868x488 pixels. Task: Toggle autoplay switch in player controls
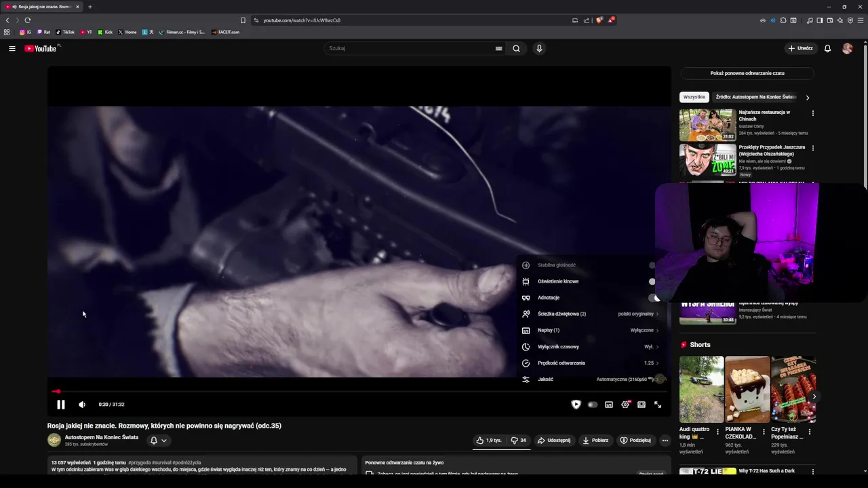coord(593,405)
